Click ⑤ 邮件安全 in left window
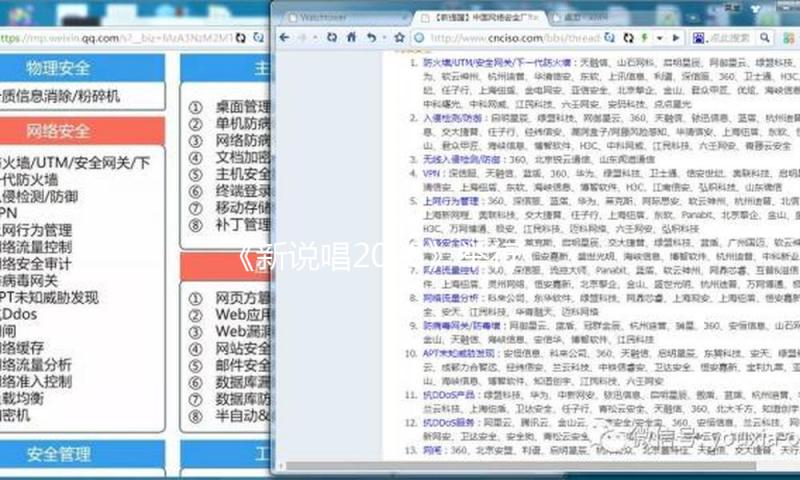 point(230,365)
